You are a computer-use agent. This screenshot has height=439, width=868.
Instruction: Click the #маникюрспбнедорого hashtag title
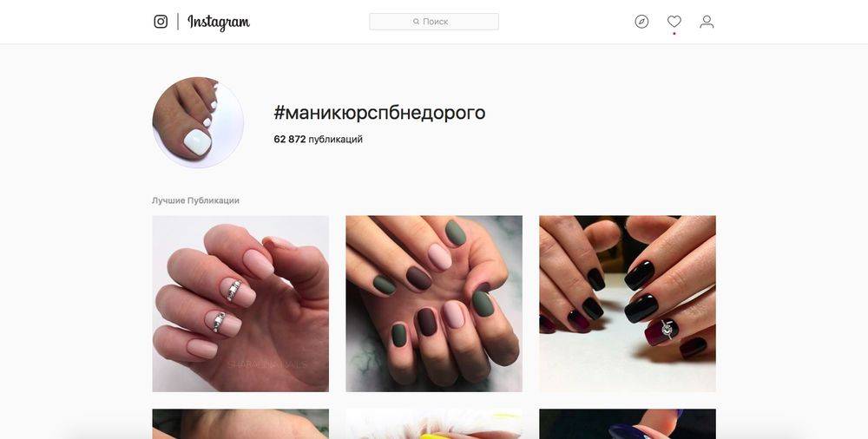pos(379,113)
